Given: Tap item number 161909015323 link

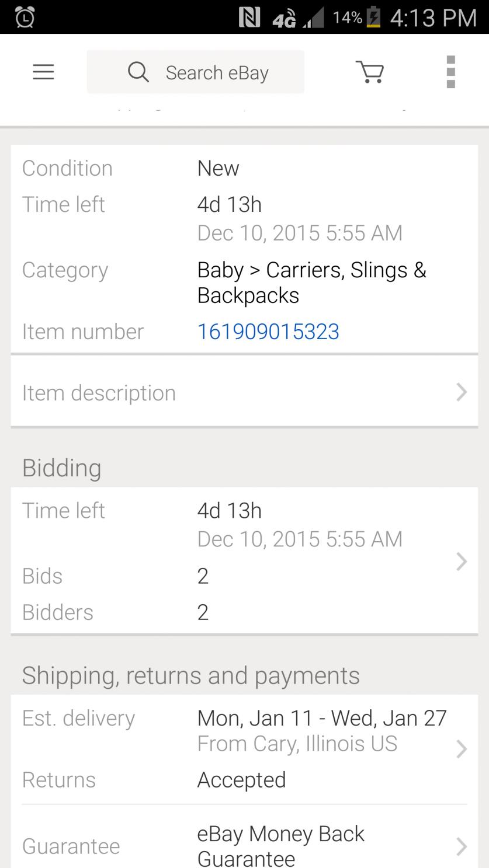Looking at the screenshot, I should pyautogui.click(x=268, y=332).
